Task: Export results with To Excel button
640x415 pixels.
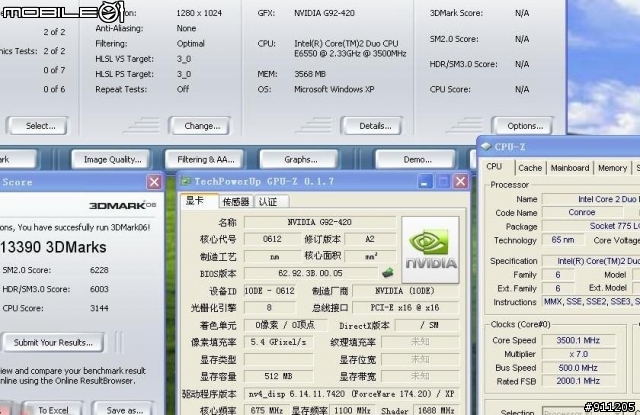Action: 52,409
